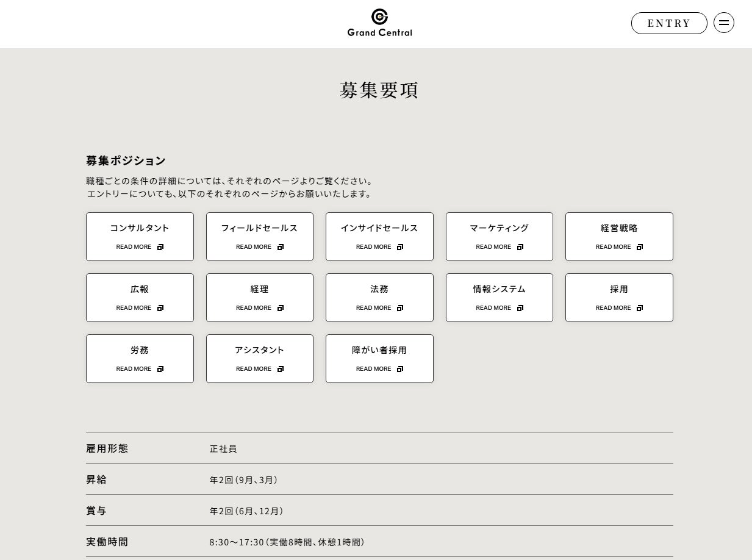
Task: Click external-link icon under 経営戦略
Action: [640, 247]
